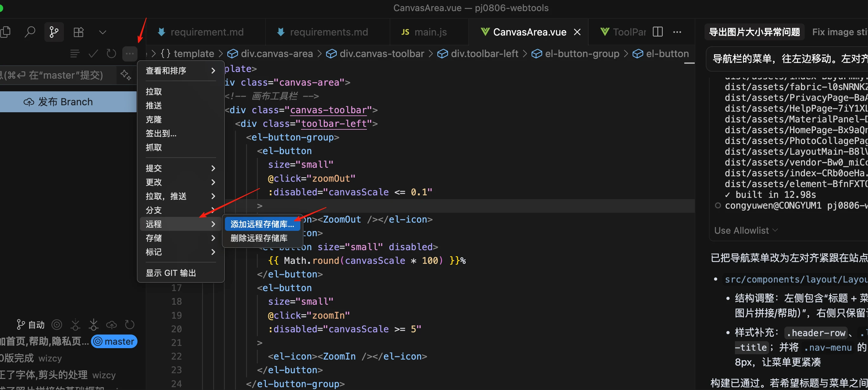This screenshot has width=868, height=390.
Task: Choose 显示 GIT 输出 menu entry
Action: click(x=181, y=273)
